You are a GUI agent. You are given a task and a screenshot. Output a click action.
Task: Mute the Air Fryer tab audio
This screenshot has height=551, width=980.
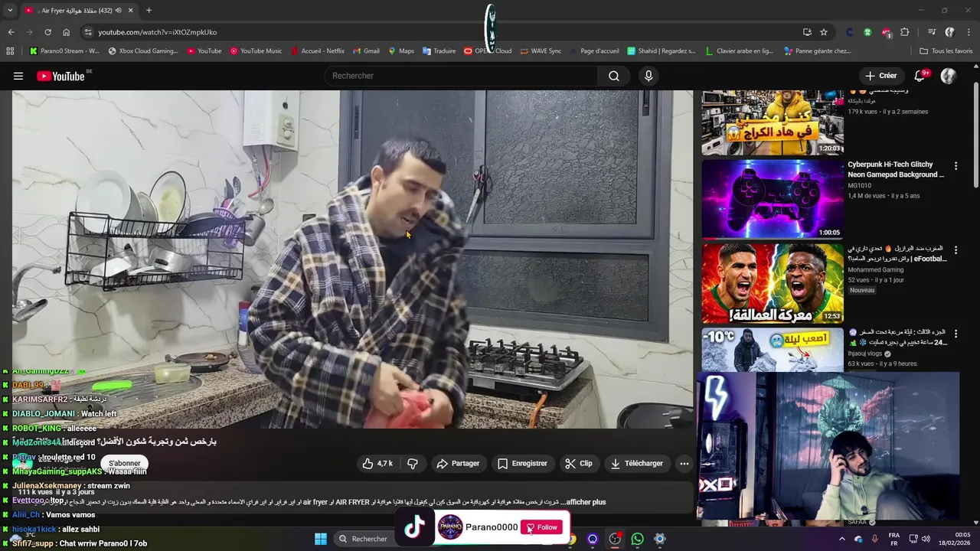pyautogui.click(x=118, y=11)
